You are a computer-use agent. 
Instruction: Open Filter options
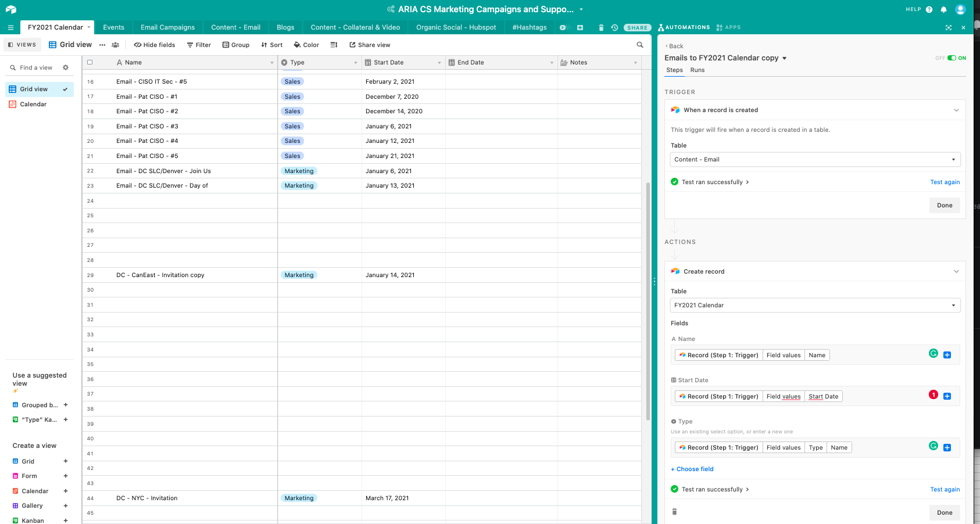pyautogui.click(x=199, y=45)
